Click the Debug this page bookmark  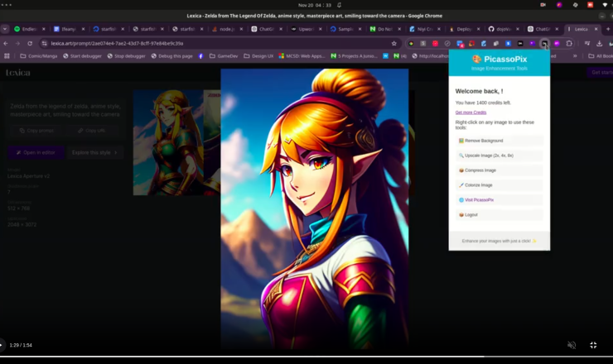tap(171, 56)
